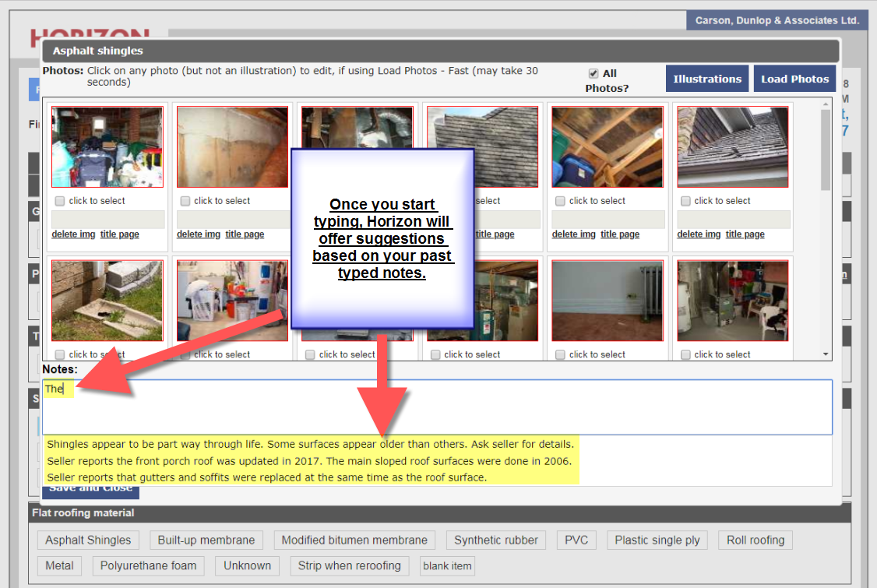Open the concrete steps on grass photo

107,301
